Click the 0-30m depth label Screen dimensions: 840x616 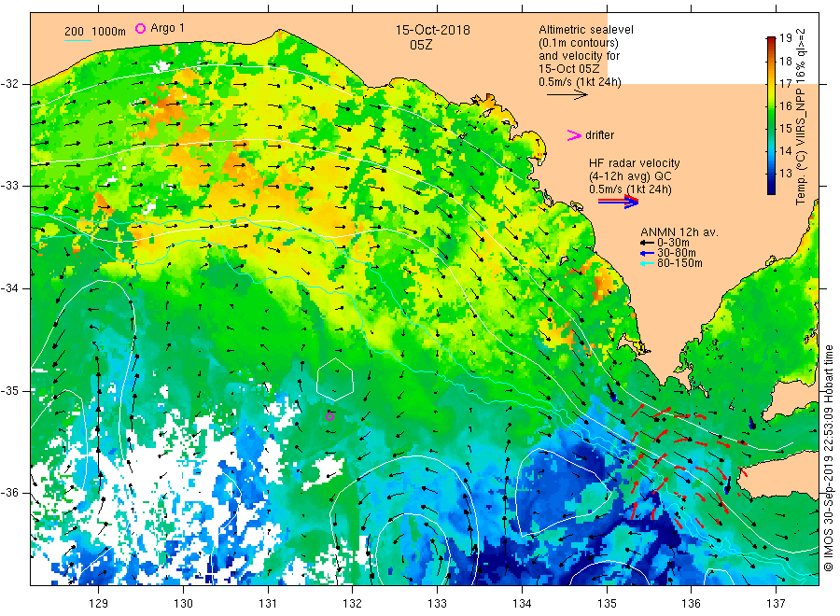pos(673,243)
